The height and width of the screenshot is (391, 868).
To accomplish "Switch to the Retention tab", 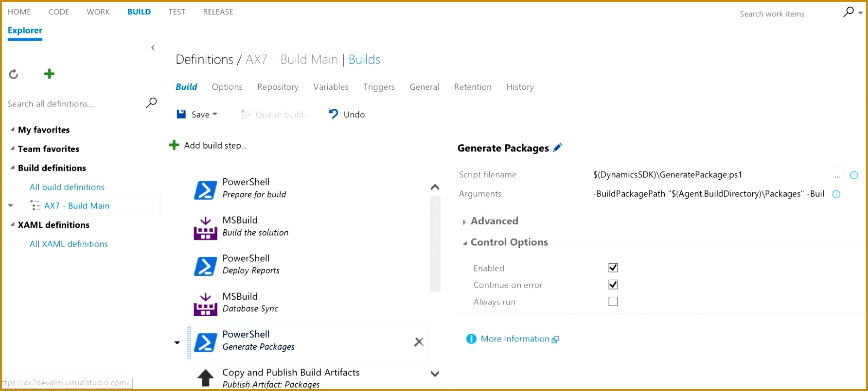I will pos(473,87).
